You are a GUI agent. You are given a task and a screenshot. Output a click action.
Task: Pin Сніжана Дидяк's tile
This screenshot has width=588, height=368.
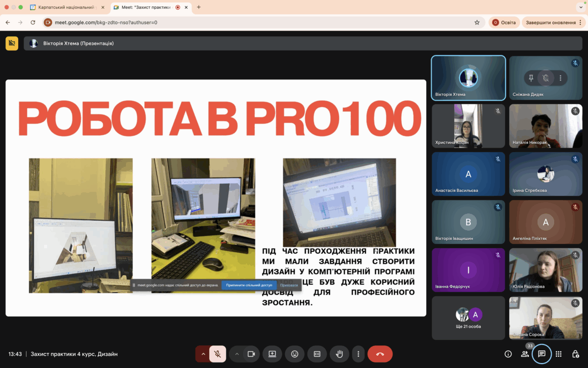point(530,78)
